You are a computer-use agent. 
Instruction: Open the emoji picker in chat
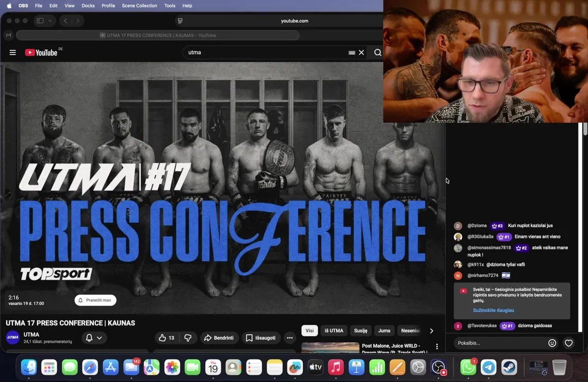[x=552, y=343]
